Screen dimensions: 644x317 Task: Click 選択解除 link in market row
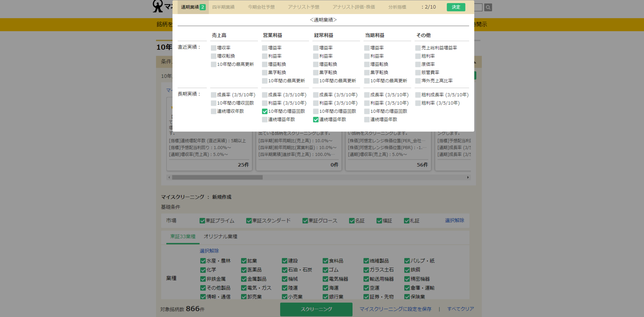tap(454, 220)
